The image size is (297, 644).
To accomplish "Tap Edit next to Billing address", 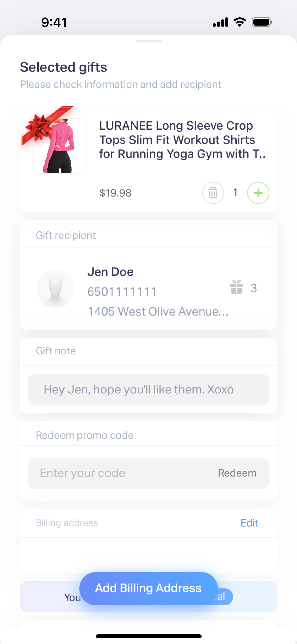I will click(x=249, y=523).
